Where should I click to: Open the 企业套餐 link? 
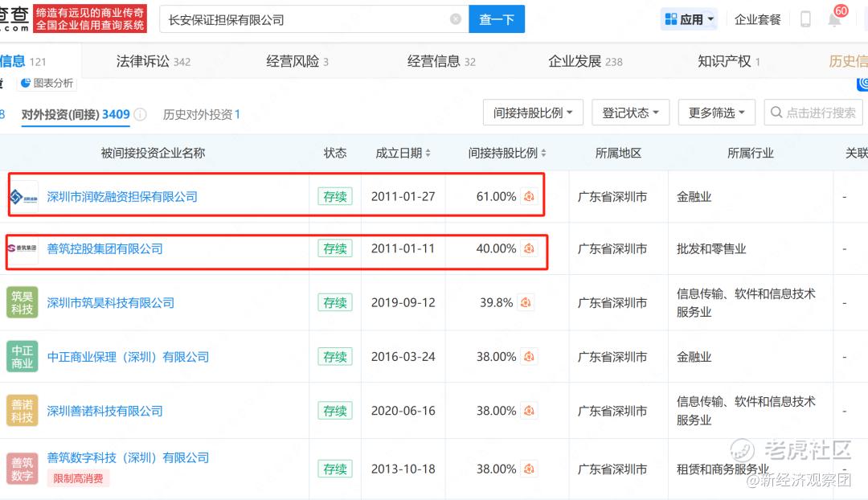click(x=757, y=19)
